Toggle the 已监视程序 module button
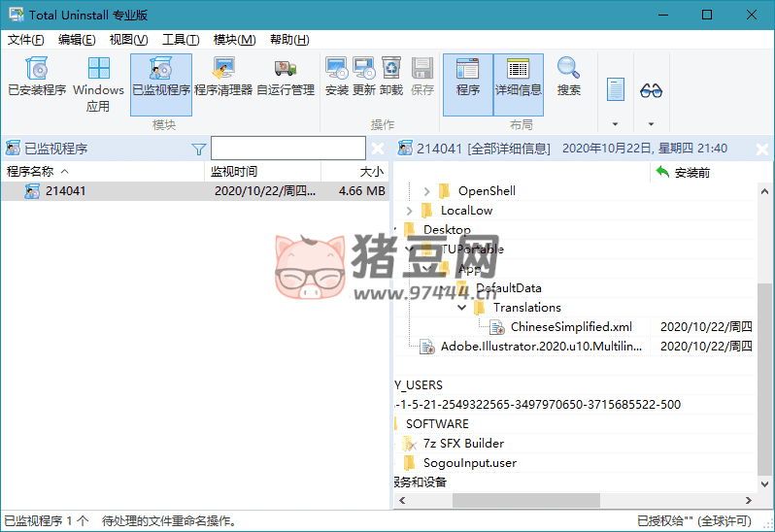Image resolution: width=775 pixels, height=532 pixels. [160, 77]
